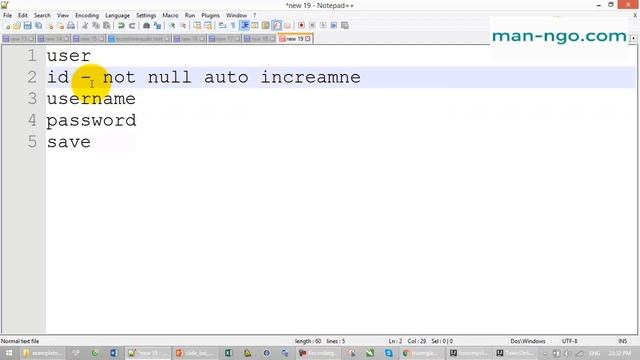Click the Print toolbar icon
The height and width of the screenshot is (360, 640).
71,26
